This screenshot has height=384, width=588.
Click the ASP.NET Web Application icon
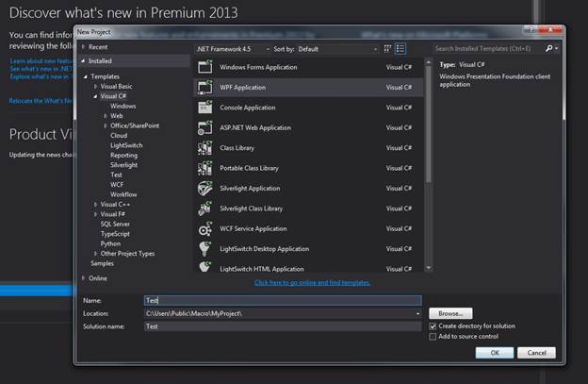[x=205, y=127]
